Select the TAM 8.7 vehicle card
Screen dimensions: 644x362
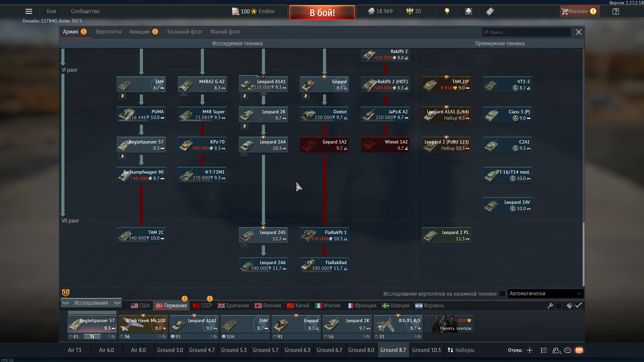coord(141,84)
